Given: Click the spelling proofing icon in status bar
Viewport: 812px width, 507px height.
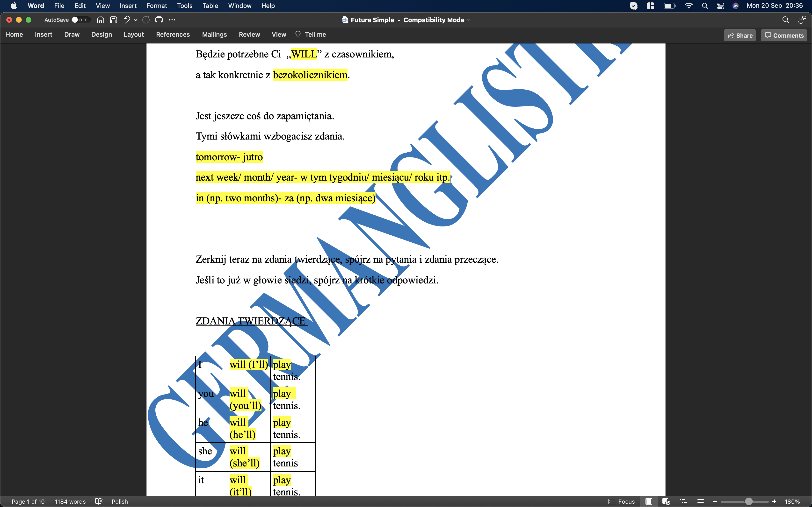Looking at the screenshot, I should pos(99,501).
